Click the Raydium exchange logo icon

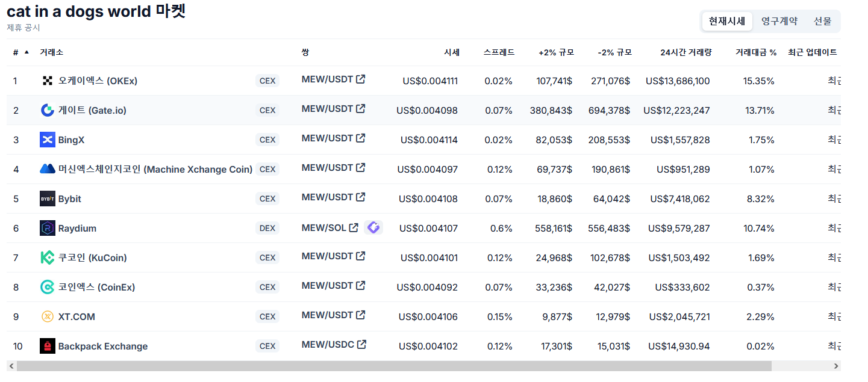click(x=48, y=228)
